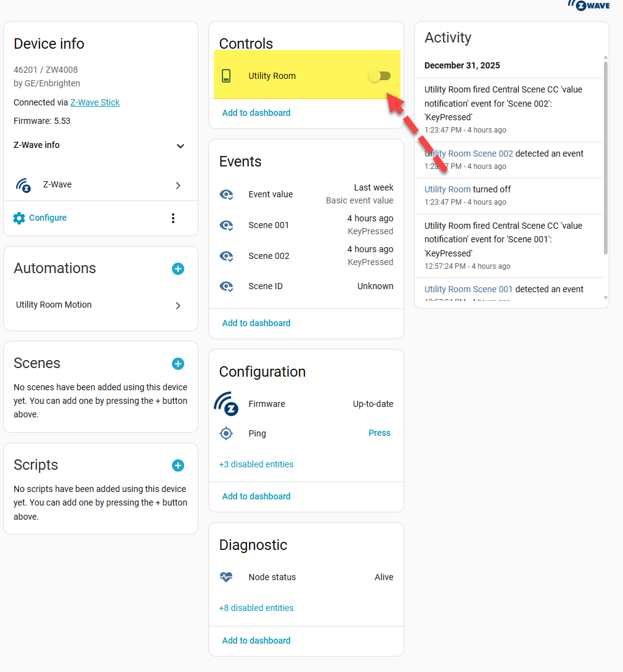Click the Ping target icon
Image resolution: width=623 pixels, height=672 pixels.
(226, 433)
